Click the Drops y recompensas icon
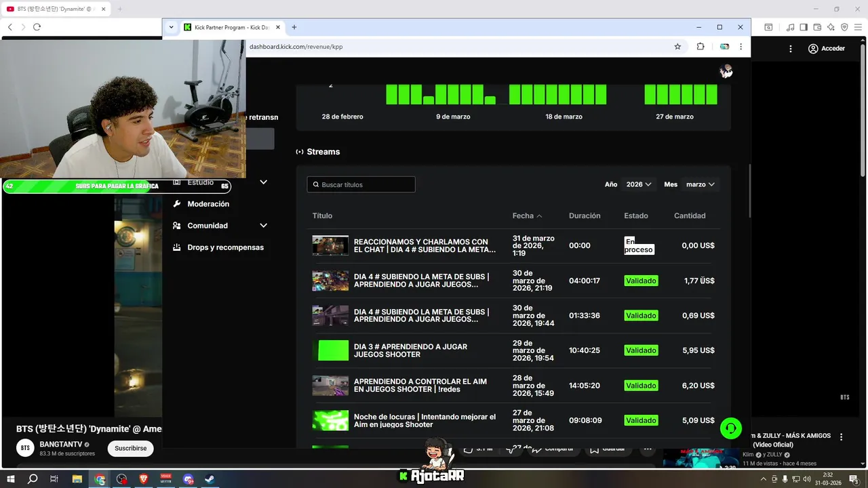This screenshot has width=868, height=488. coord(177,247)
